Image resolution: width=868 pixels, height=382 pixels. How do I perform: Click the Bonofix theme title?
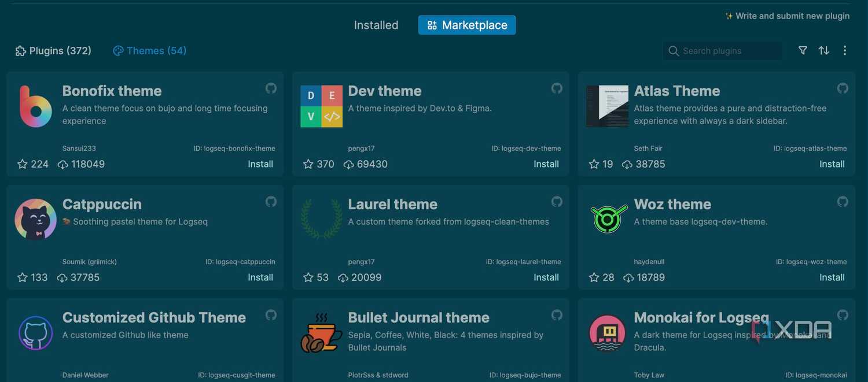point(112,91)
